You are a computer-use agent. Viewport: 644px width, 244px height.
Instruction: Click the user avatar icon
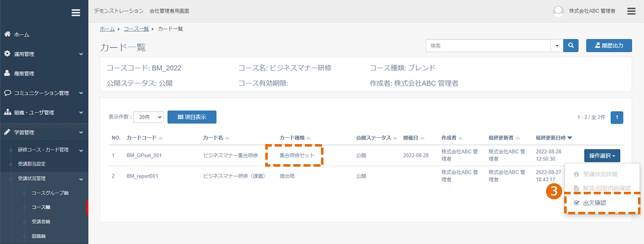(558, 11)
